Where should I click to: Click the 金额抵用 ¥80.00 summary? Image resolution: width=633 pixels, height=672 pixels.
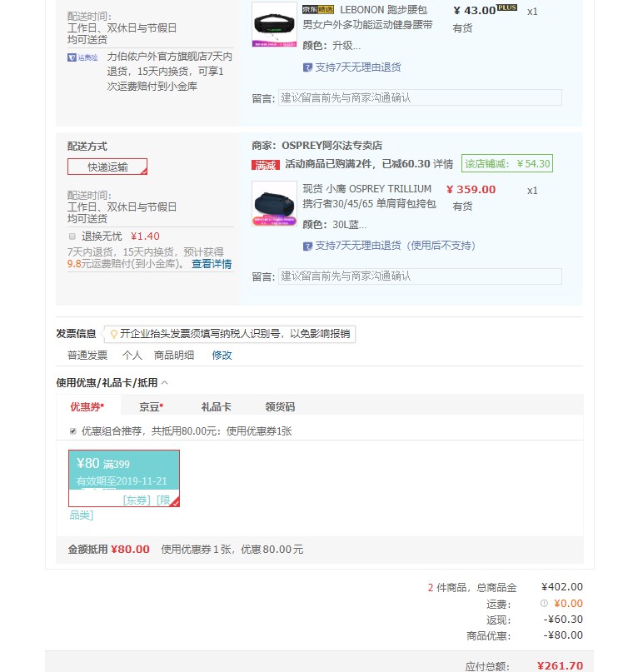[x=109, y=550]
